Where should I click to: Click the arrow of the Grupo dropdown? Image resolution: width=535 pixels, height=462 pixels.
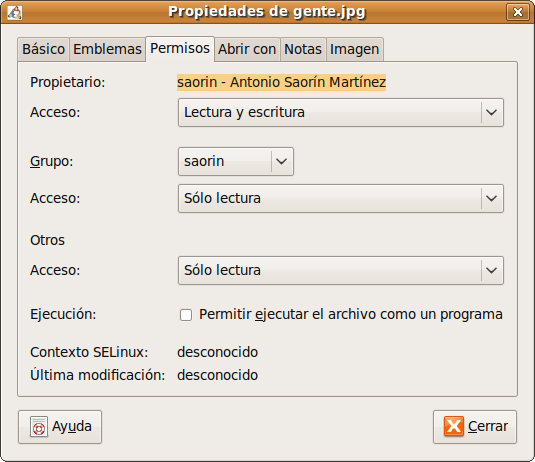coord(281,161)
